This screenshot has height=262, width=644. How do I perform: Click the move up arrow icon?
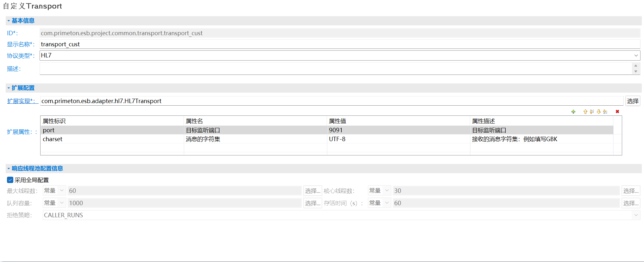(585, 112)
